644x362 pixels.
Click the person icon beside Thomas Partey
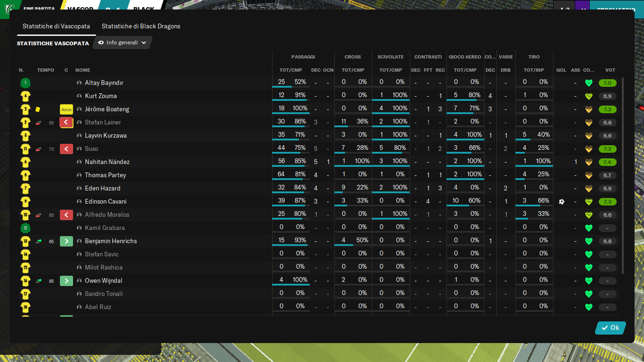79,175
